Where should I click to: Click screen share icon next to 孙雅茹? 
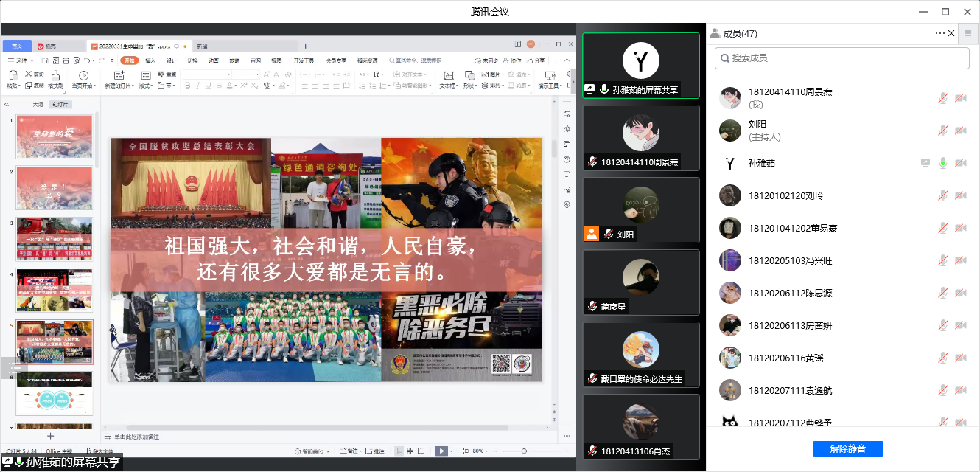pos(925,163)
